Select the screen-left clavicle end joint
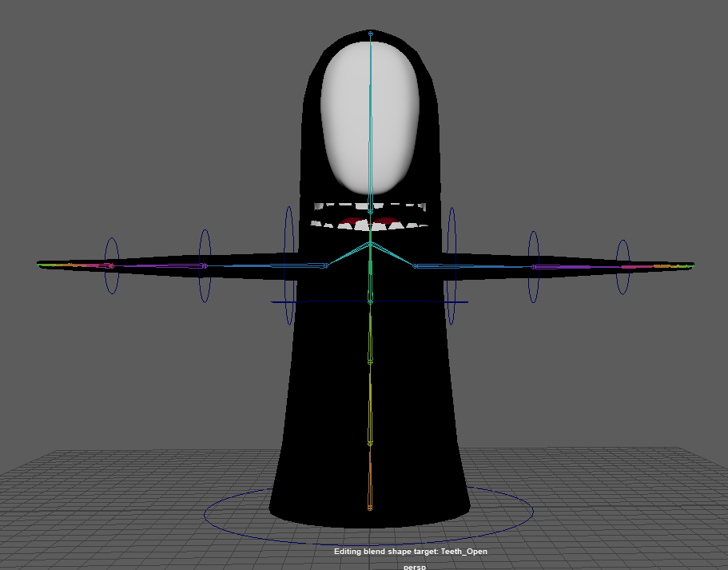This screenshot has height=570, width=728. pyautogui.click(x=326, y=265)
